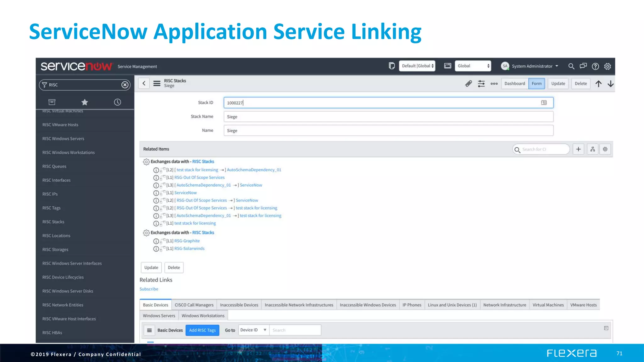Click the Add RISC Tags button

click(203, 330)
